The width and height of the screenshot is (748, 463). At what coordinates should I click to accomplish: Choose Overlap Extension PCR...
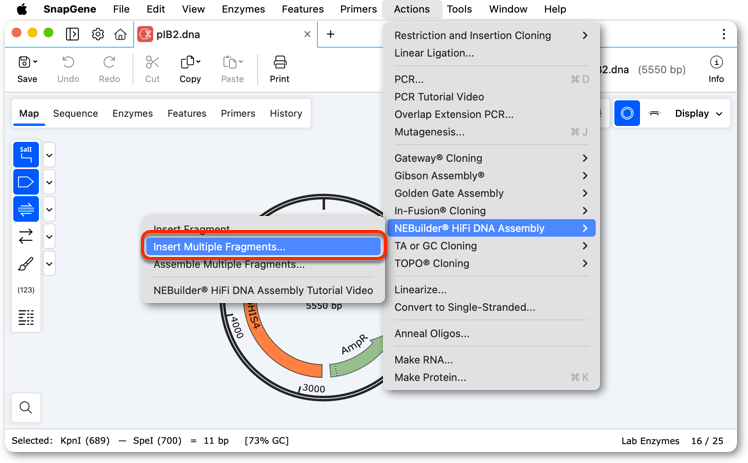click(491, 114)
